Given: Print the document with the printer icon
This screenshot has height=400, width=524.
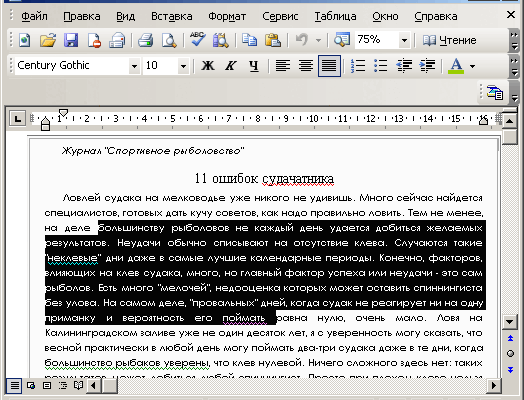Looking at the screenshot, I should 145,40.
